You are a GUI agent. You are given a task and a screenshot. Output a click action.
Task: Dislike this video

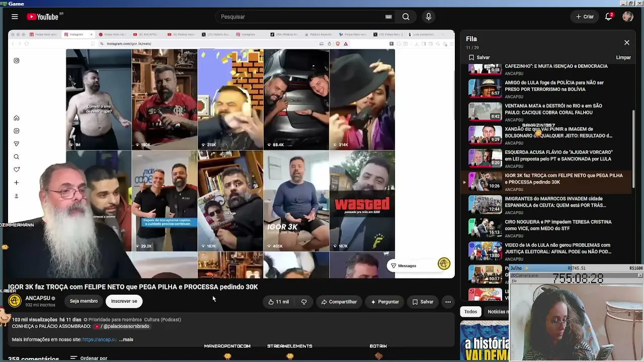tap(304, 302)
